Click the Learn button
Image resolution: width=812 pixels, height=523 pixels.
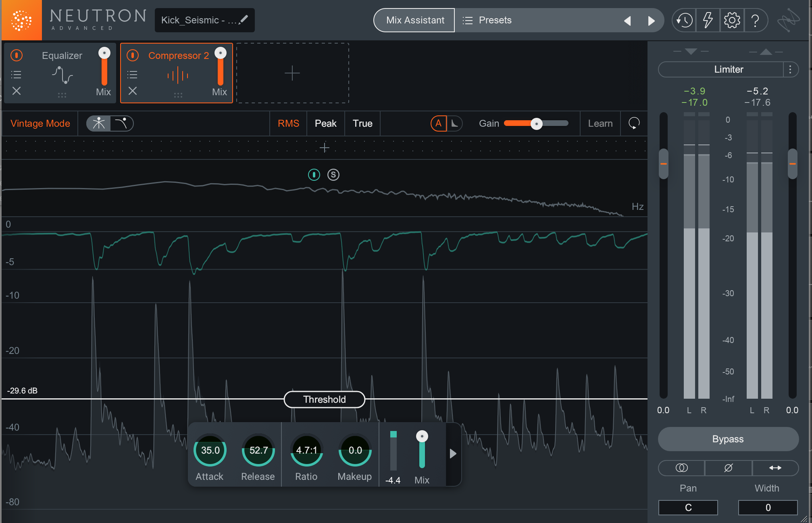(x=600, y=123)
